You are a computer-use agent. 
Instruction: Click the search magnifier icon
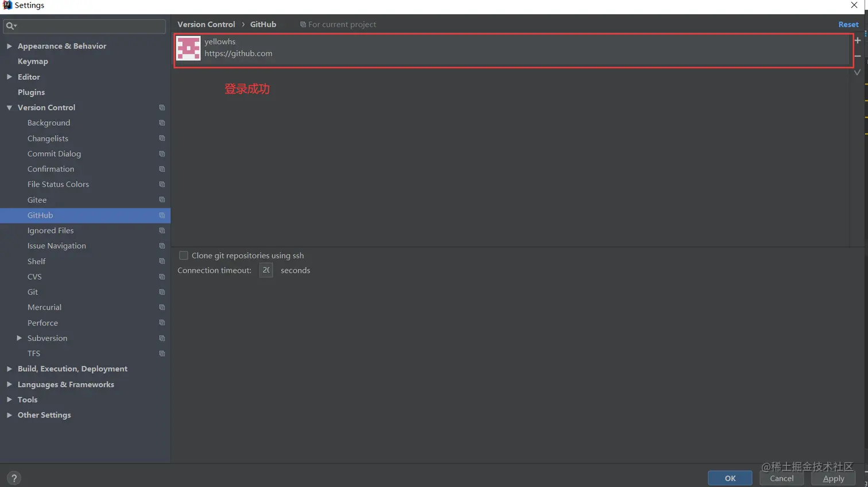point(10,26)
